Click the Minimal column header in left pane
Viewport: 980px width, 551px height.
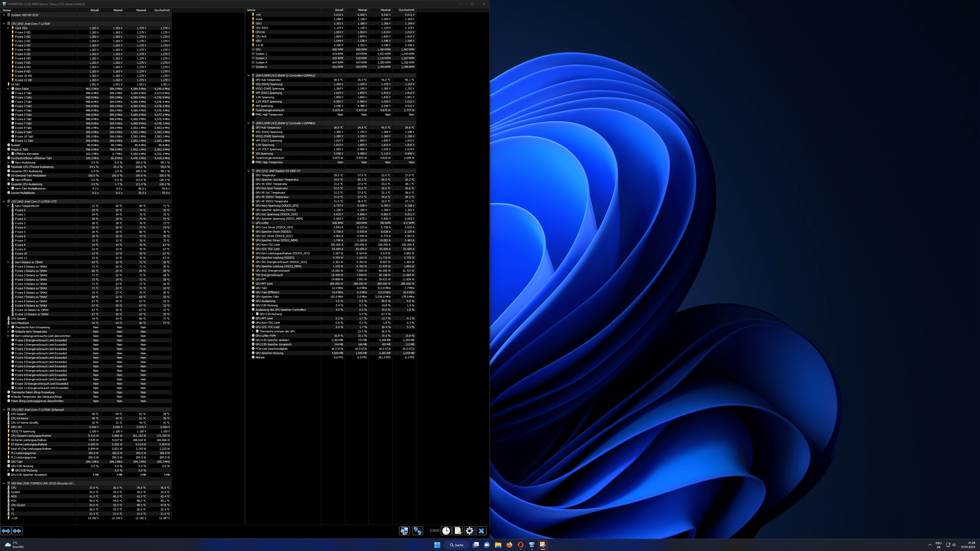(112, 10)
